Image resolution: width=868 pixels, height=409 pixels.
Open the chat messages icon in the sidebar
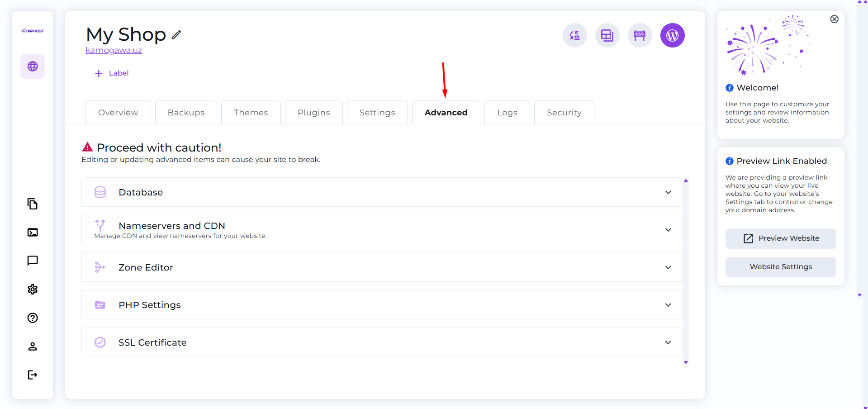pyautogui.click(x=33, y=261)
